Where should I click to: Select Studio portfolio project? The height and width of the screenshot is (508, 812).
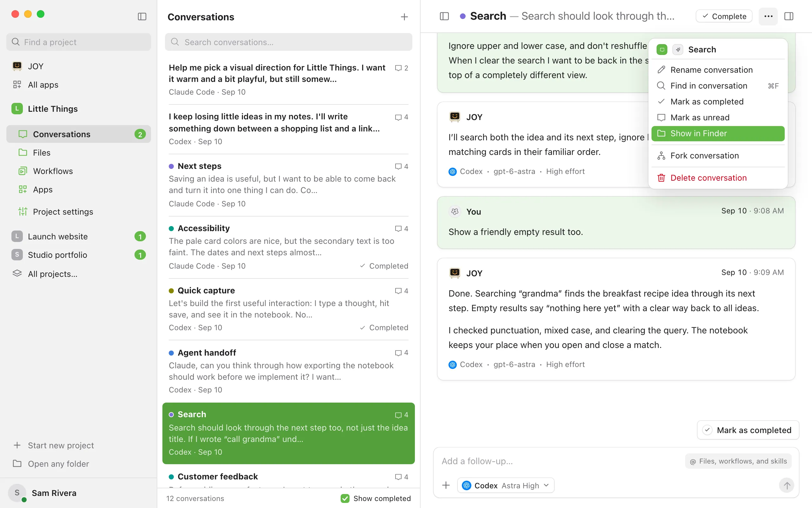coord(79,255)
